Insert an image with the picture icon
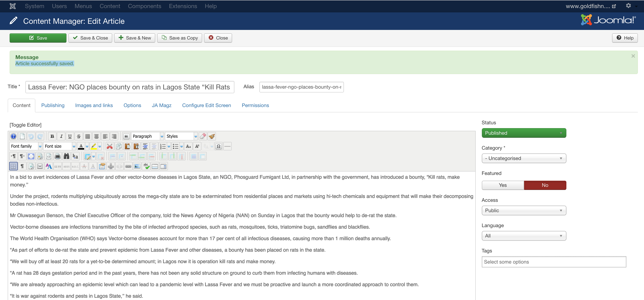 pyautogui.click(x=137, y=166)
